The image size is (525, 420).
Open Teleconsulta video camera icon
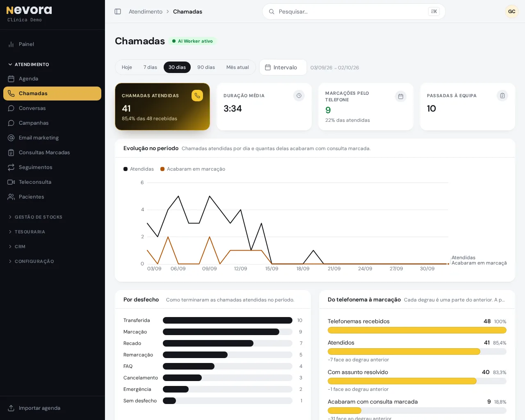[x=11, y=182]
